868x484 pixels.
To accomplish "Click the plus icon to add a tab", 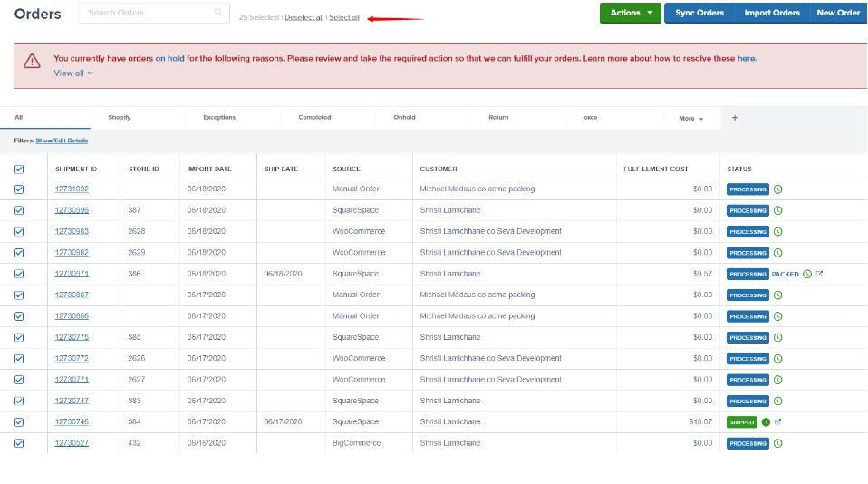I will tap(735, 118).
